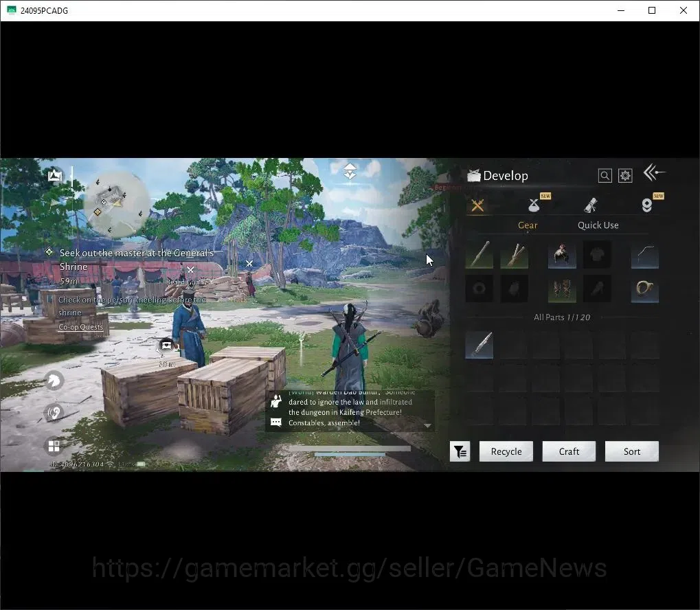700x610 pixels.
Task: Open the gear settings icon in Develop panel
Action: [x=625, y=175]
